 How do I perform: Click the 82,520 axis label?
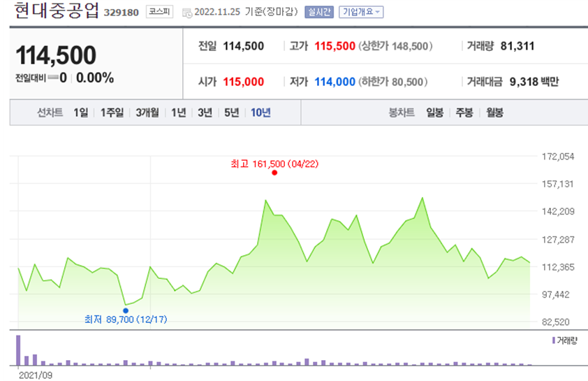click(555, 322)
